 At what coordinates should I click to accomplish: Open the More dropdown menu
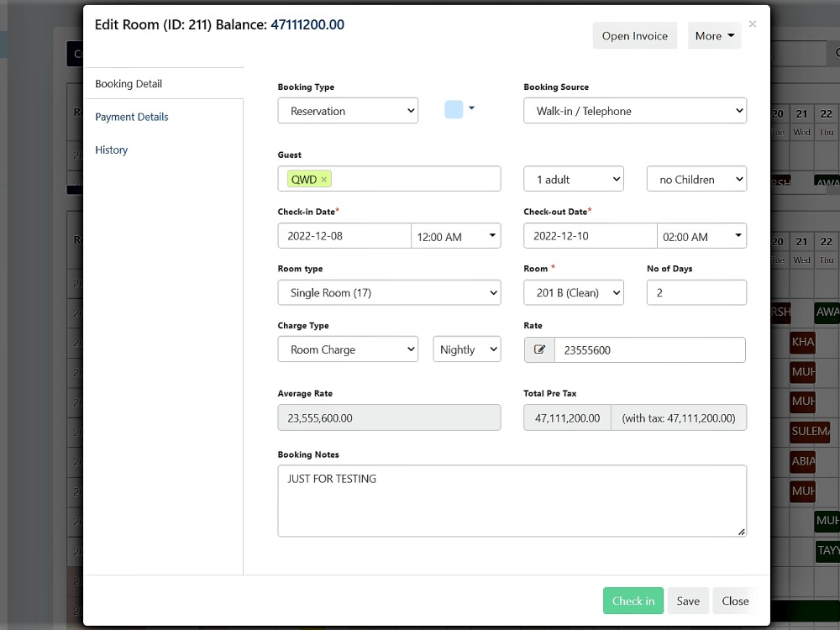tap(714, 35)
